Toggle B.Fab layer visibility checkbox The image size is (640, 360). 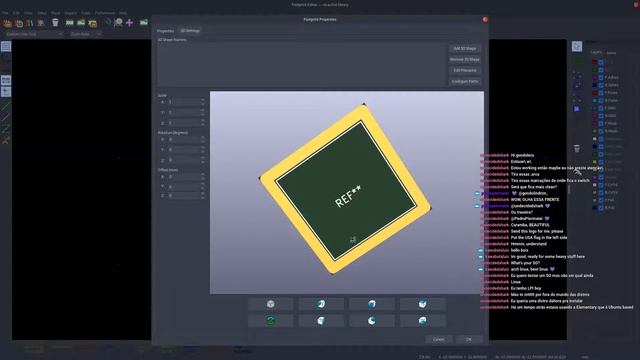pos(601,208)
